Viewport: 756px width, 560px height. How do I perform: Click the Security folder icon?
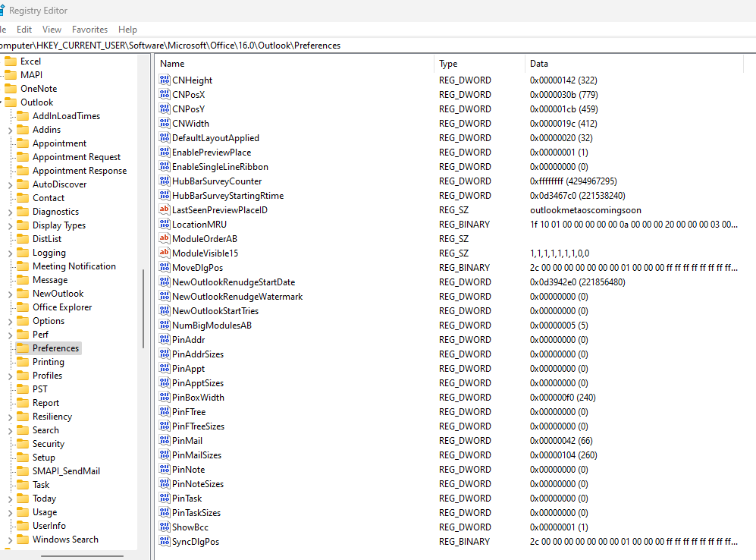point(23,444)
